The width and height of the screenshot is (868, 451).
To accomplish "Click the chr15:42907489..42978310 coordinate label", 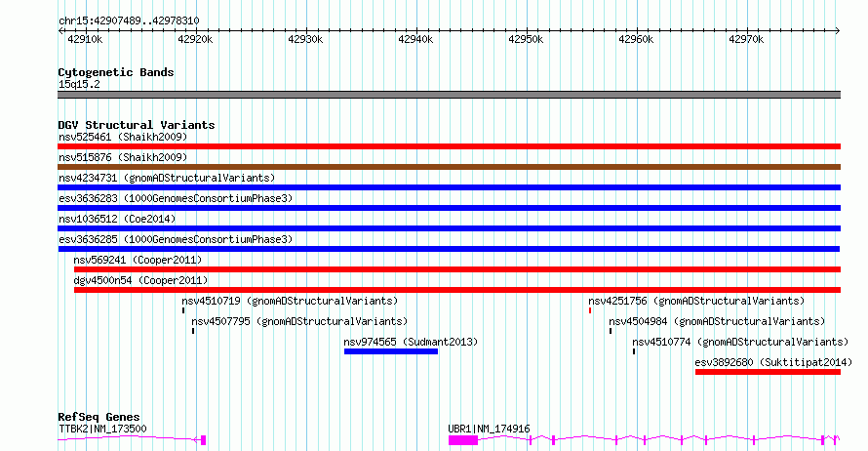I will (x=129, y=21).
